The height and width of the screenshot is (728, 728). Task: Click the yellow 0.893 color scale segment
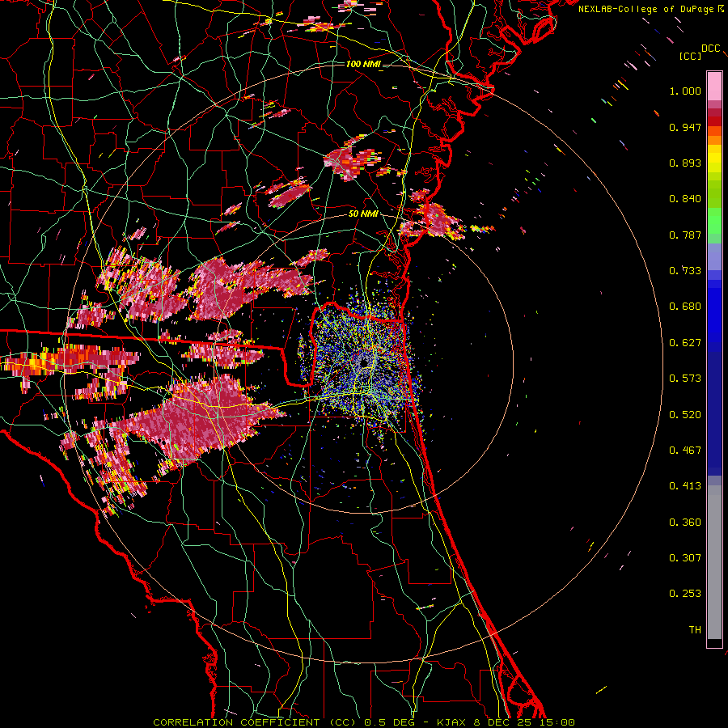714,163
